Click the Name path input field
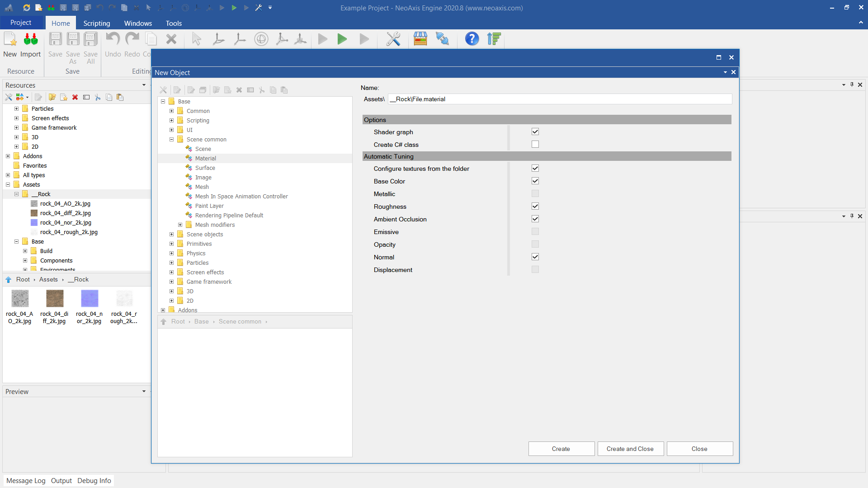 [560, 99]
